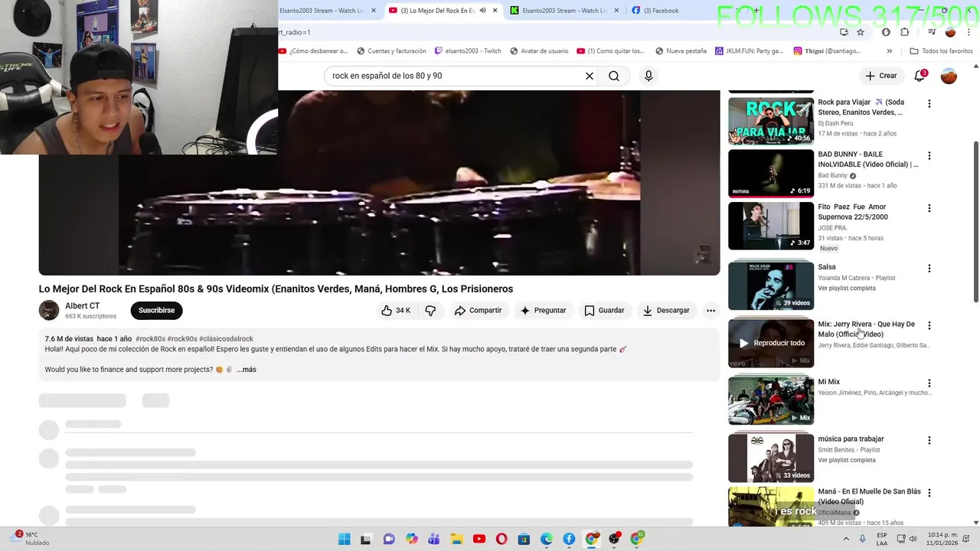
Task: Mute the YouTube tab audio icon
Action: click(482, 11)
